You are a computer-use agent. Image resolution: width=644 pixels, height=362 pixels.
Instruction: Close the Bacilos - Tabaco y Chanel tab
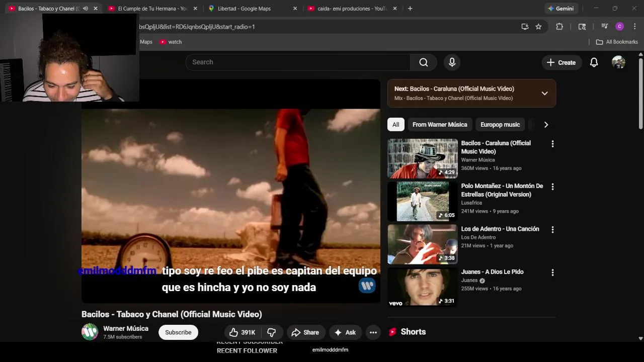[x=96, y=9]
